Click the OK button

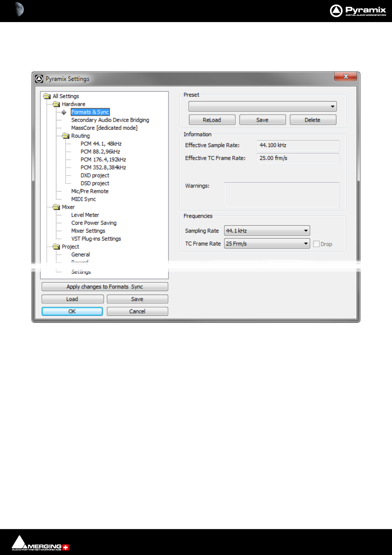point(72,311)
